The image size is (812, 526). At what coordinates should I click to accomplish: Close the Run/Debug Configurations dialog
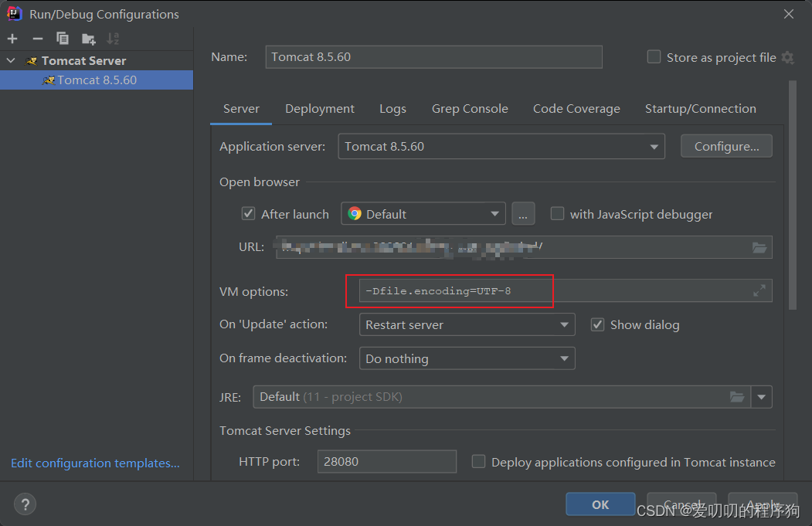(x=788, y=14)
